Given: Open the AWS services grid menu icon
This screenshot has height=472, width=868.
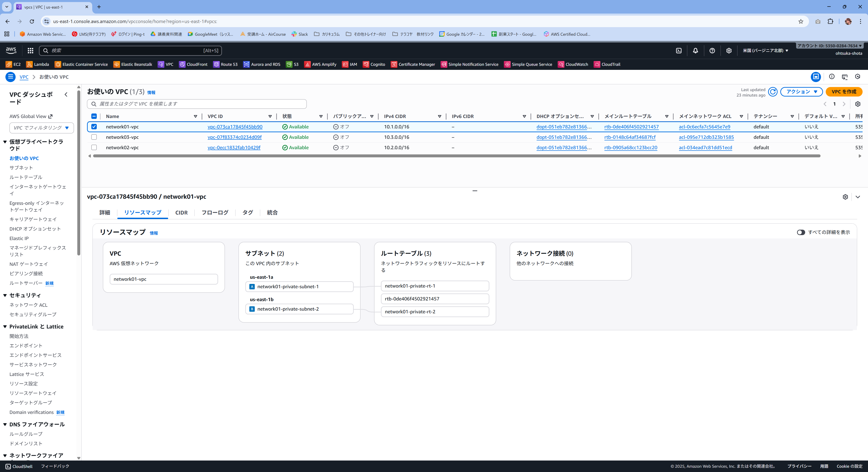Looking at the screenshot, I should coord(30,51).
